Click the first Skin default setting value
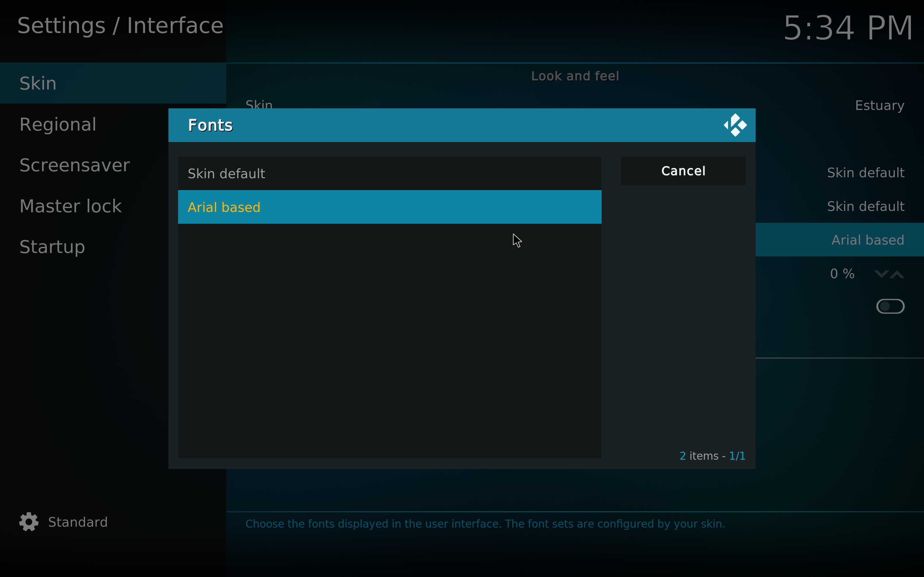924x577 pixels. tap(865, 173)
